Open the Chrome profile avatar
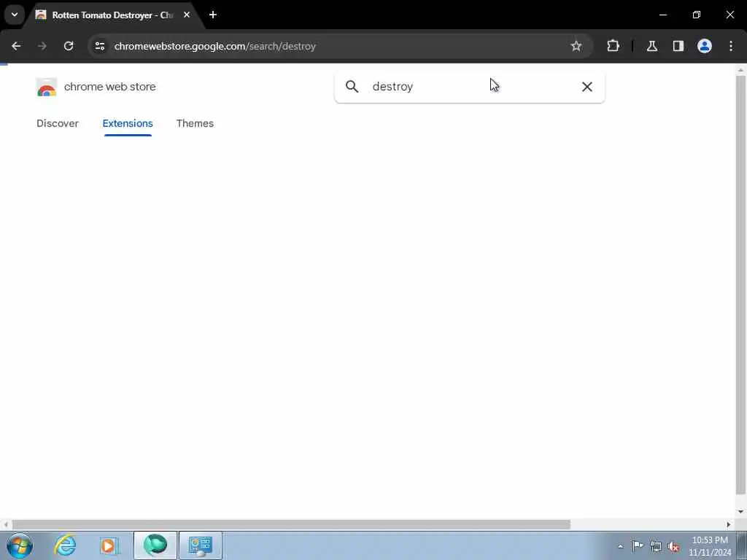The height and width of the screenshot is (560, 747). [x=705, y=46]
